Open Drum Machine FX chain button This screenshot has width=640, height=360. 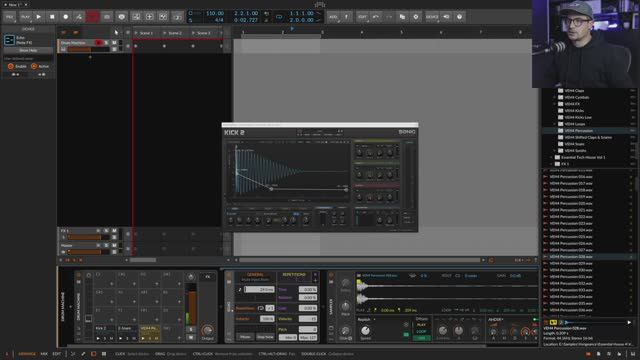(207, 276)
